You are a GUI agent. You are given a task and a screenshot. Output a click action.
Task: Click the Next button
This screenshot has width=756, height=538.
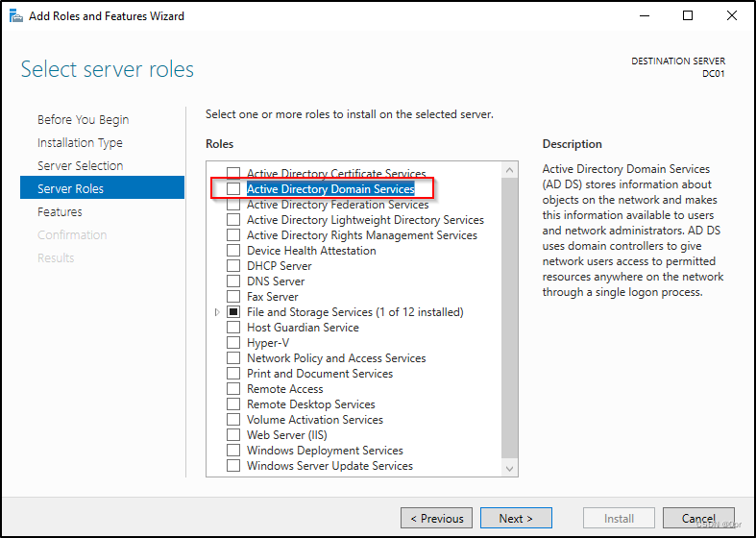pos(516,518)
